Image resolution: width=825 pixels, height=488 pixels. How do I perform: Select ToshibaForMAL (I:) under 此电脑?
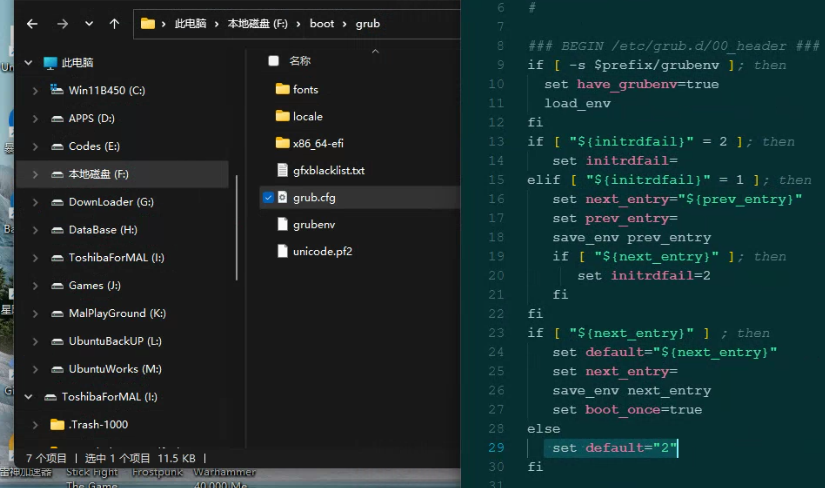click(116, 258)
